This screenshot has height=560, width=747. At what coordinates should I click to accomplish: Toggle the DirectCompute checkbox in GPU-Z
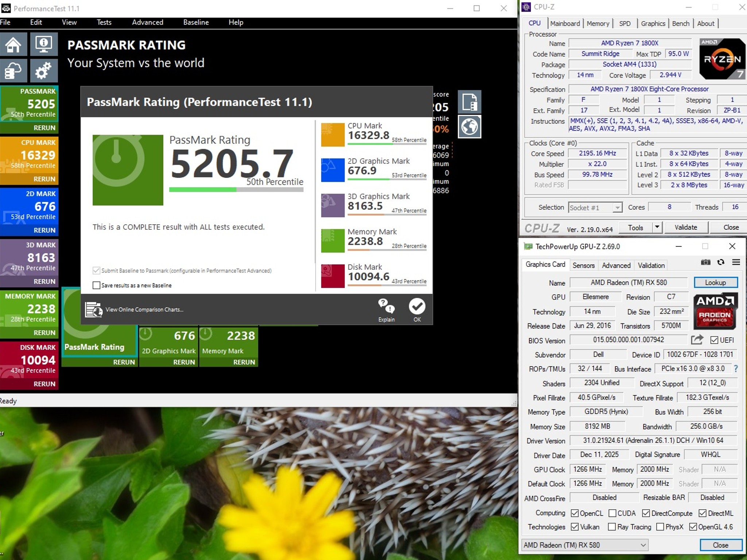[x=646, y=513]
